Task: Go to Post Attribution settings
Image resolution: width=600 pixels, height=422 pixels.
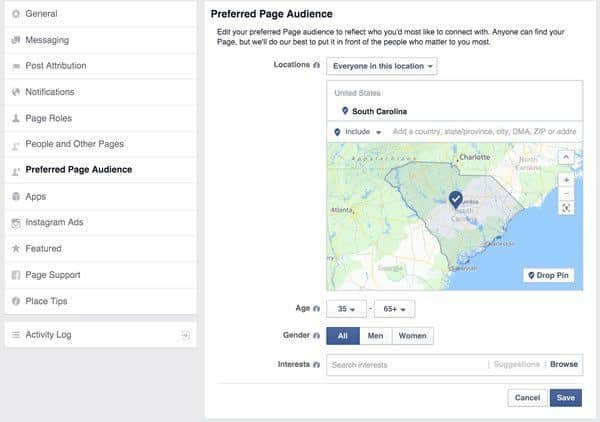Action: (x=101, y=66)
